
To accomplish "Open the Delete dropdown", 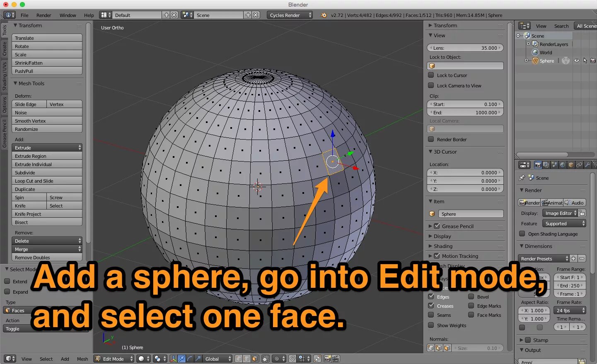I will tap(47, 241).
